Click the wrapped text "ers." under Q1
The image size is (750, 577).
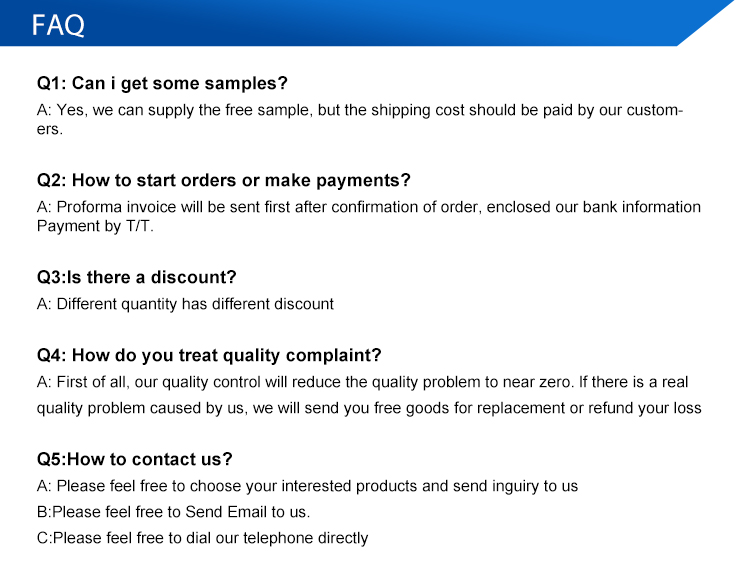[50, 129]
